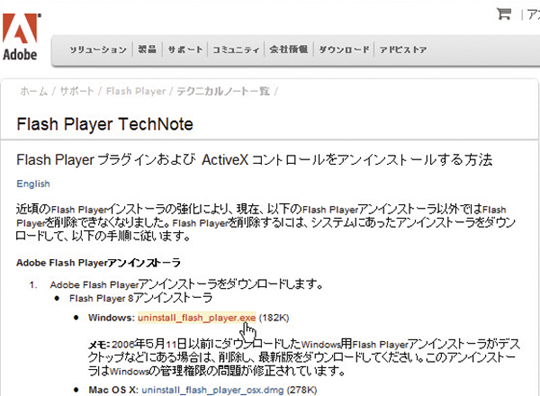Viewport: 540px width, 396px height.
Task: Open the アドビストア menu
Action: pyautogui.click(x=403, y=50)
